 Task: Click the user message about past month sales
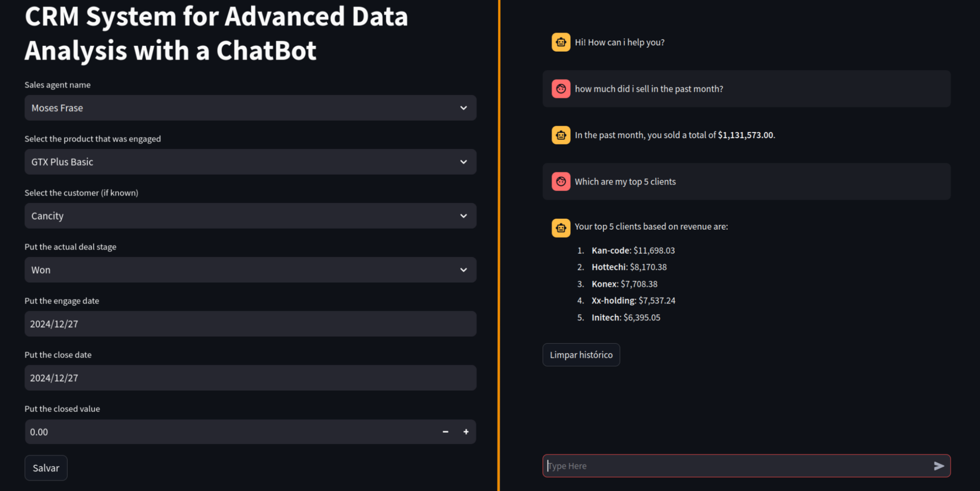point(649,89)
